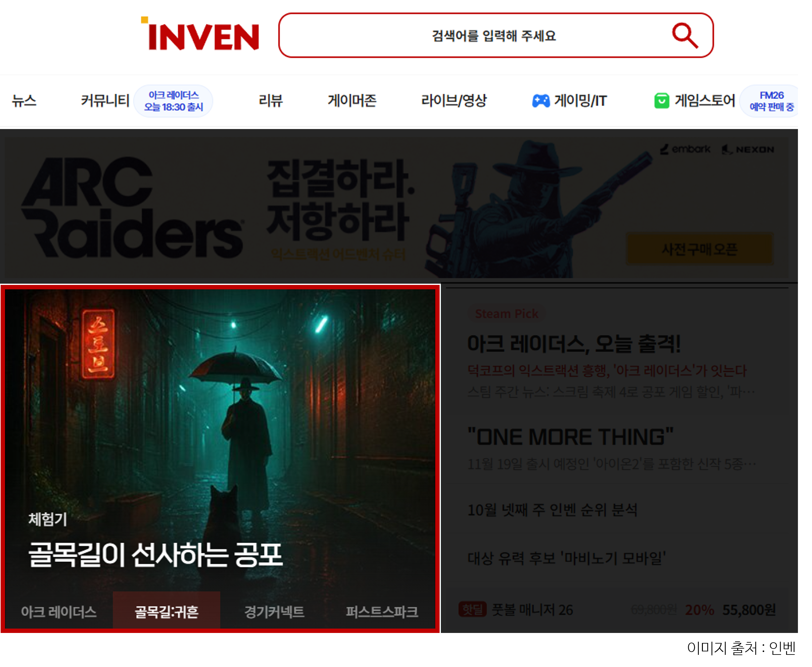
Task: Select the 아크 레이더스 carousel tab
Action: 58,612
